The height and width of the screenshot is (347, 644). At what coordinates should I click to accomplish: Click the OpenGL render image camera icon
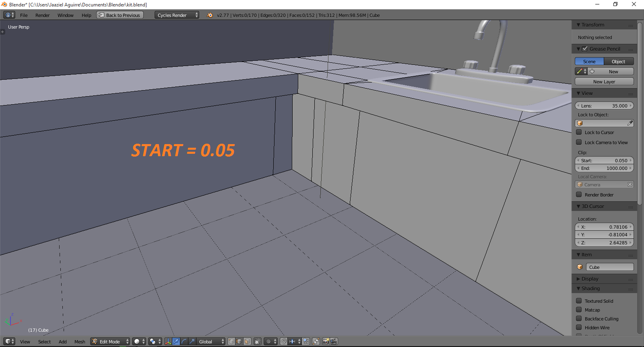click(326, 341)
